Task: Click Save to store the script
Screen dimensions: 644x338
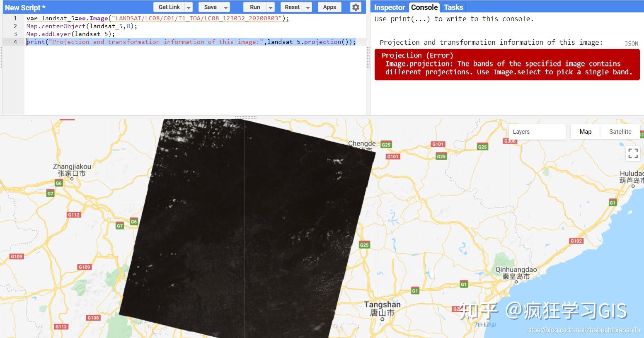Action: click(211, 7)
